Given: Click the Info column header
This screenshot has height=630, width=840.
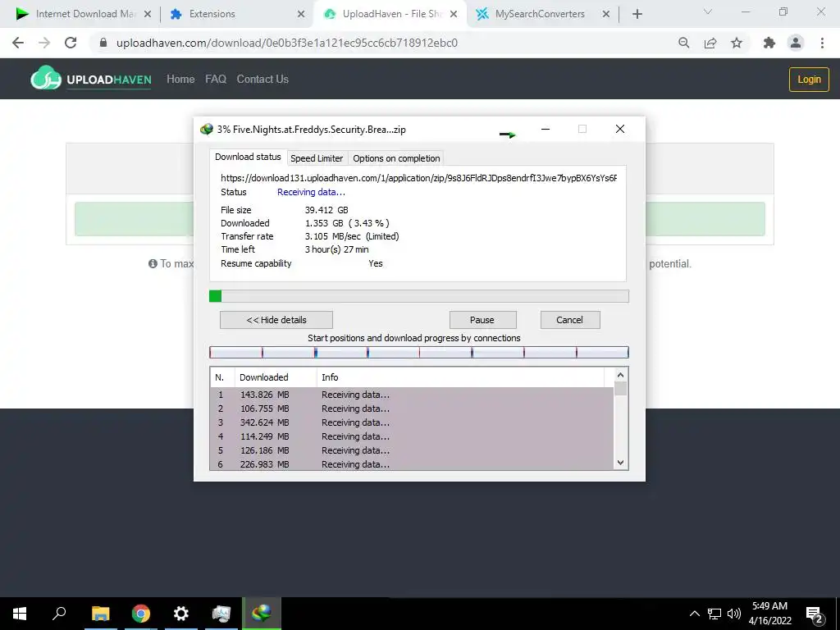Looking at the screenshot, I should 460,377.
